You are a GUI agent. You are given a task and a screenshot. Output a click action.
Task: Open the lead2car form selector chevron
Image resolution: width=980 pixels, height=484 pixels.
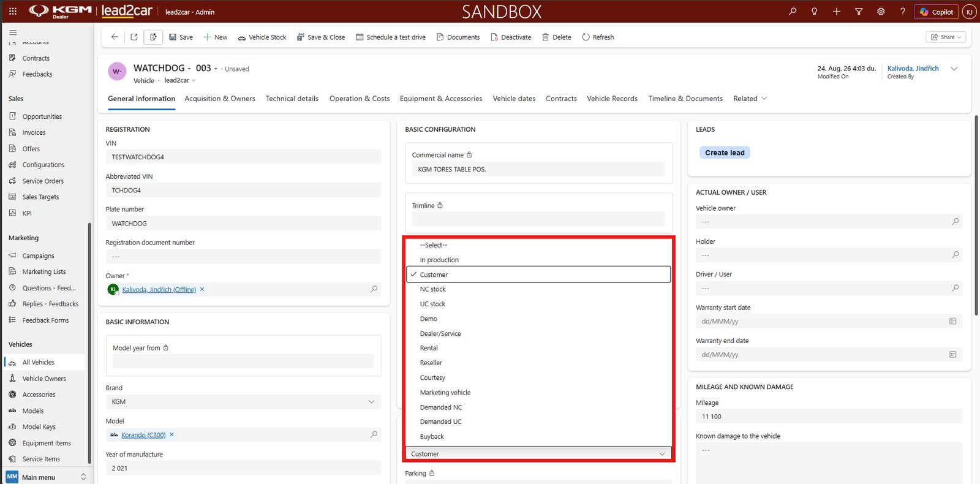tap(194, 80)
